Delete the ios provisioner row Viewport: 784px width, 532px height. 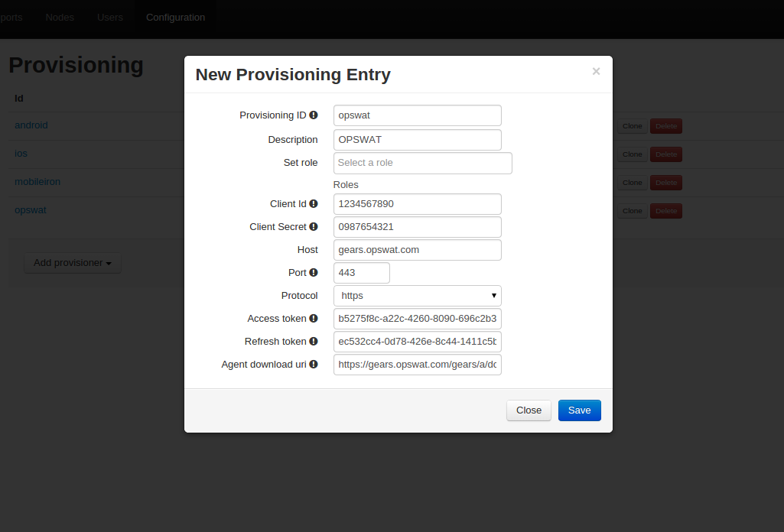tap(666, 154)
